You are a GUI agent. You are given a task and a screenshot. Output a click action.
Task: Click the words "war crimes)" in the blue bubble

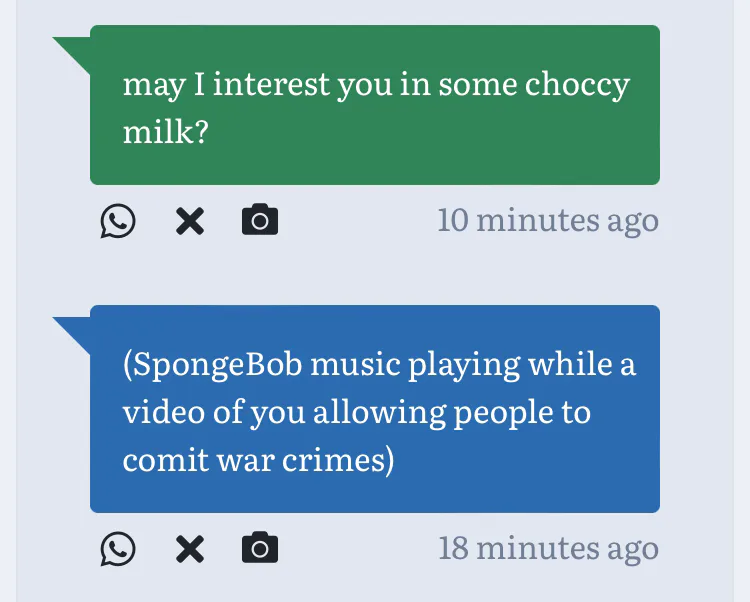[305, 460]
